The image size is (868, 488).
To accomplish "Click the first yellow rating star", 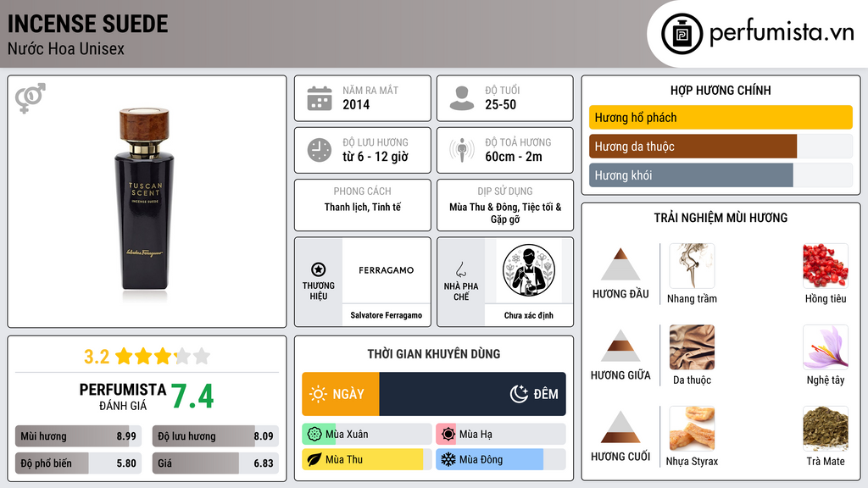I will tap(124, 356).
